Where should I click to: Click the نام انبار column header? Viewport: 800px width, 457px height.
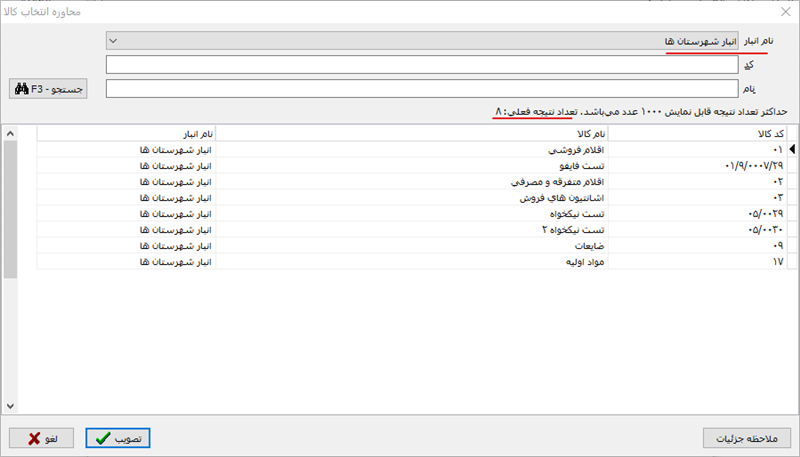[x=126, y=133]
